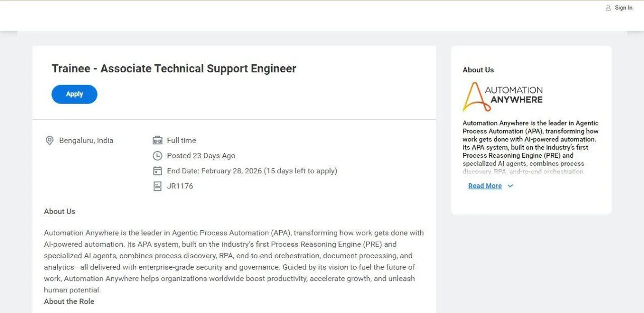Click the End Date February 28, 2026 text

[252, 171]
